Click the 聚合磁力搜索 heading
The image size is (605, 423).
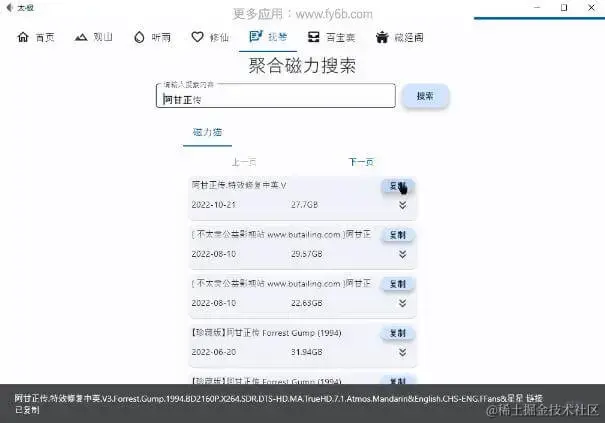click(x=302, y=66)
